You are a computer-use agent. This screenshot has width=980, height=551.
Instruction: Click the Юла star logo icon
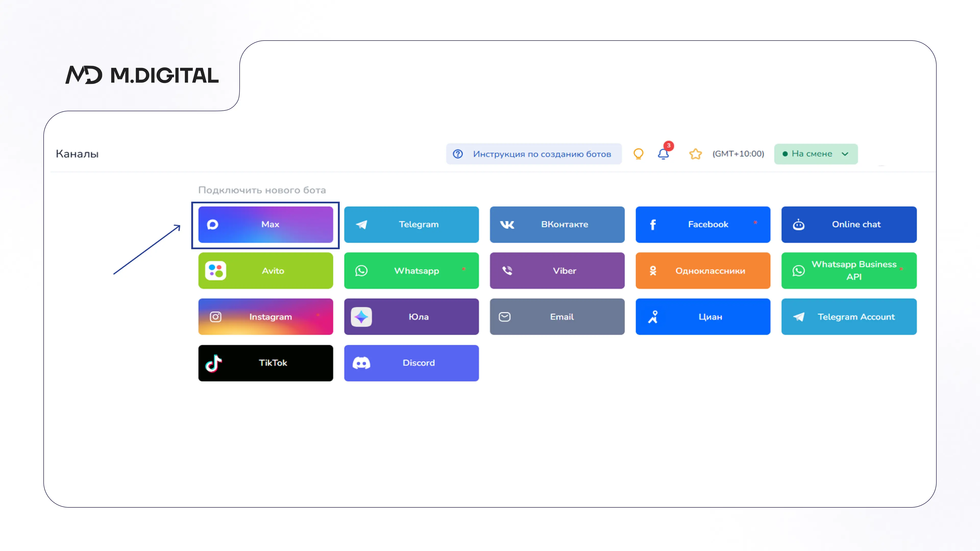click(x=361, y=317)
